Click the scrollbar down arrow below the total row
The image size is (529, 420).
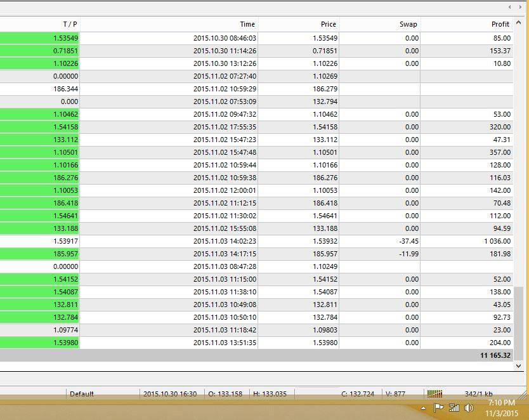[519, 365]
